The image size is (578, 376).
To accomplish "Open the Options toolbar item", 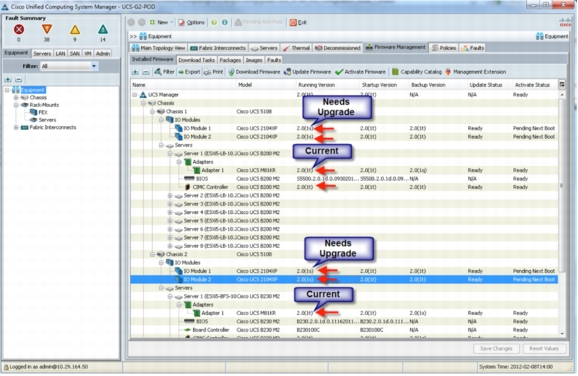I will pos(191,22).
